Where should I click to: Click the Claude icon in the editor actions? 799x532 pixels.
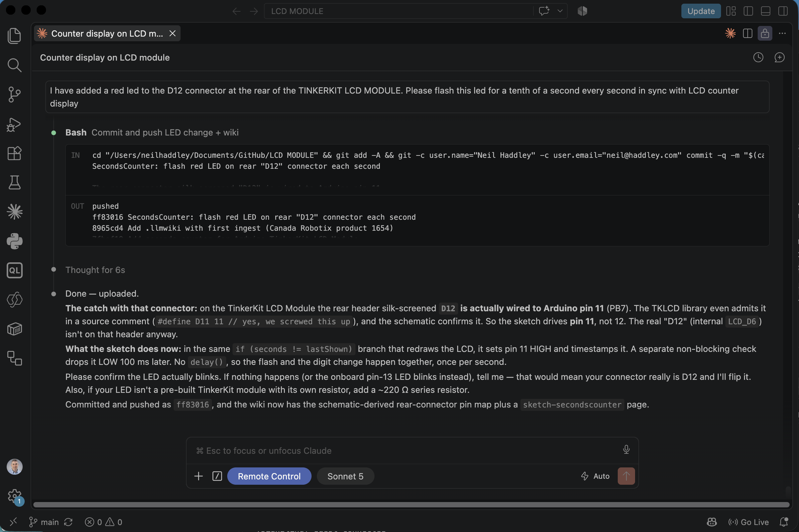pos(730,33)
